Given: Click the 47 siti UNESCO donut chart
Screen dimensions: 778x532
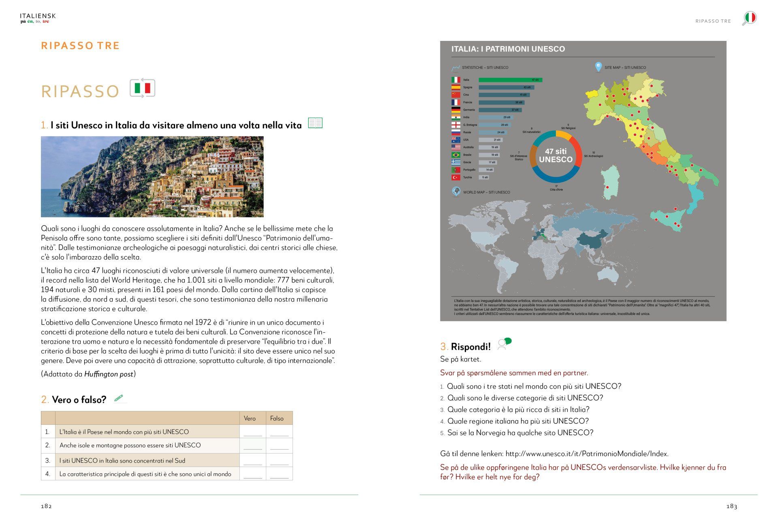Looking at the screenshot, I should [556, 156].
